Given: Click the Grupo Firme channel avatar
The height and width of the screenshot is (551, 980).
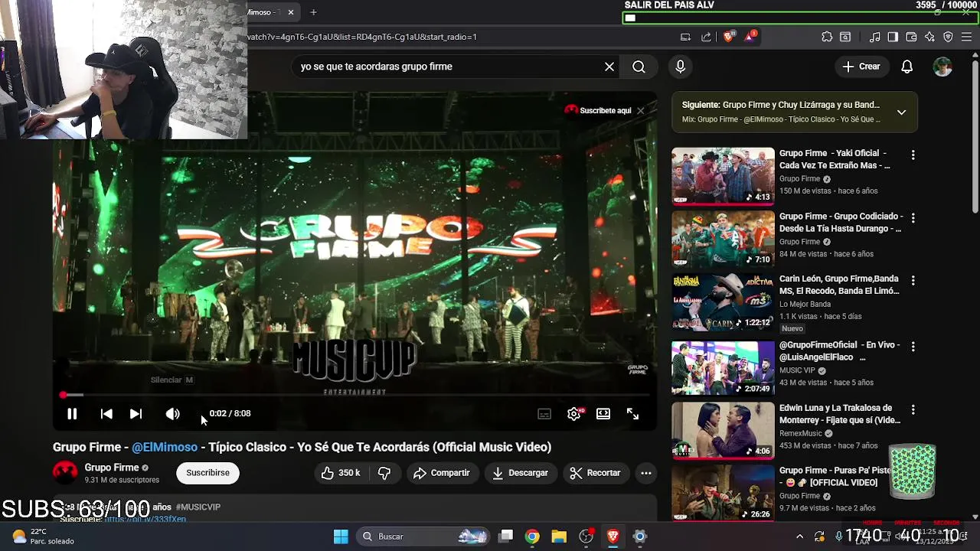Looking at the screenshot, I should [65, 472].
